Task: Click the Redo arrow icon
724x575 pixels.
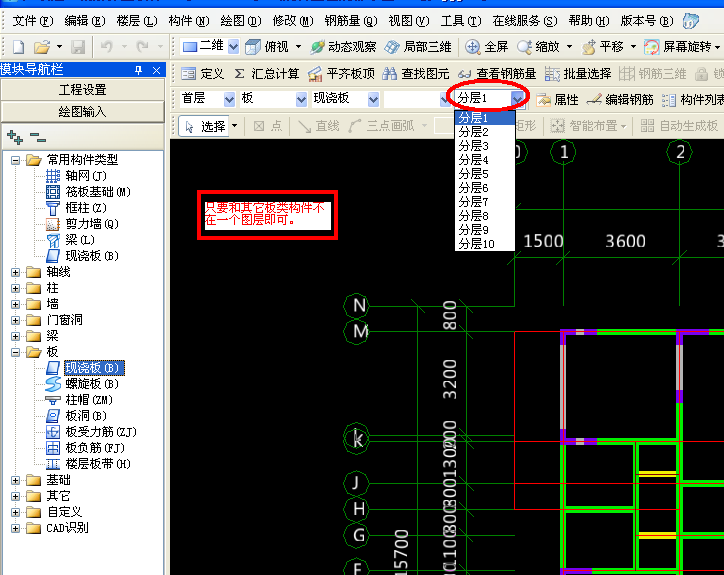Action: click(142, 46)
